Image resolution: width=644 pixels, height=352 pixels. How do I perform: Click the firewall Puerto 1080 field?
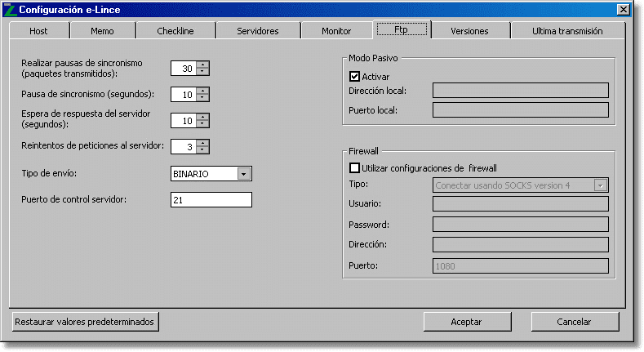521,265
